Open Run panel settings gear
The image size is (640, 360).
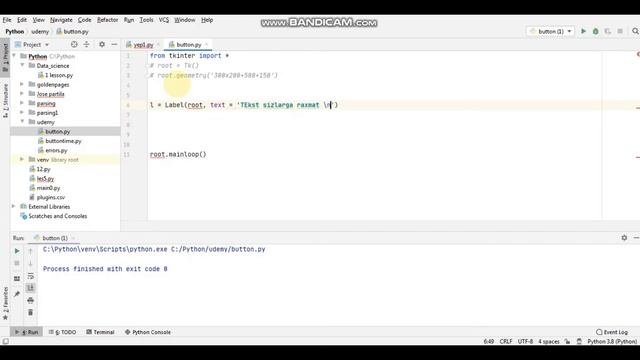tap(624, 238)
